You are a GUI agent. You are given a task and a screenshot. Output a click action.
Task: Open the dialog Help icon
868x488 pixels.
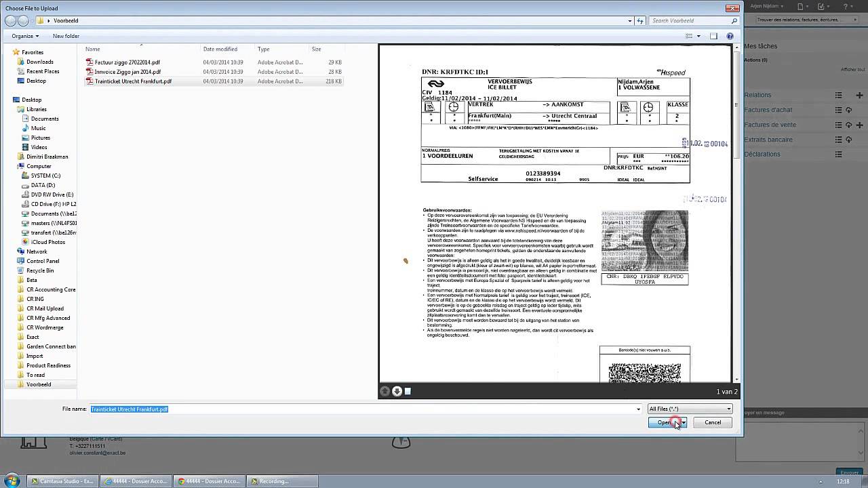(x=730, y=36)
